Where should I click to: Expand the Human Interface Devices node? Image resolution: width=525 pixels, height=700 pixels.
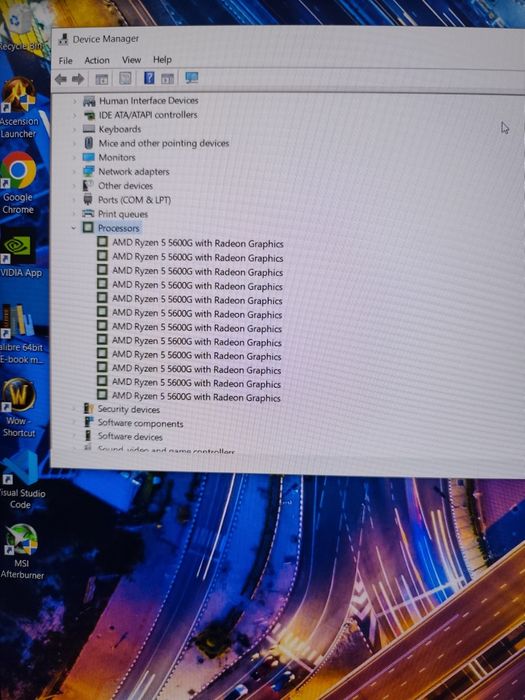coord(75,101)
